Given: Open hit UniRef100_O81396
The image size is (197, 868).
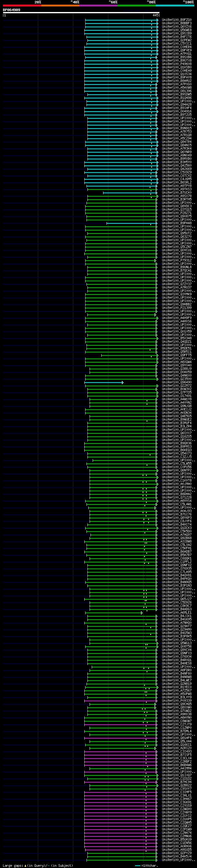Looking at the screenshot, I should point(177,91).
